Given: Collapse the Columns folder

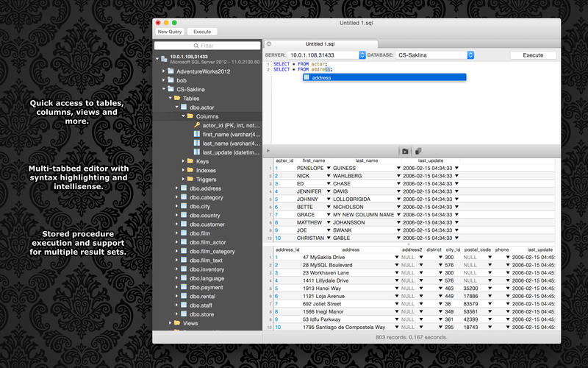Looking at the screenshot, I should tap(184, 116).
